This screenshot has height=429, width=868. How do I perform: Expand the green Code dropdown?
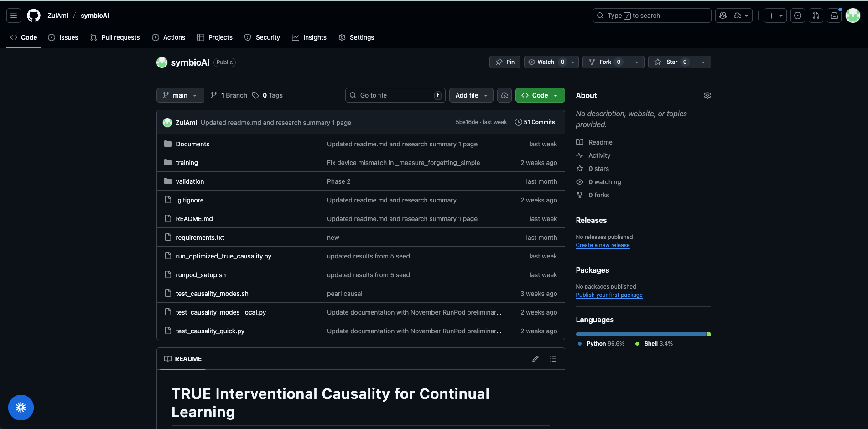pos(540,95)
